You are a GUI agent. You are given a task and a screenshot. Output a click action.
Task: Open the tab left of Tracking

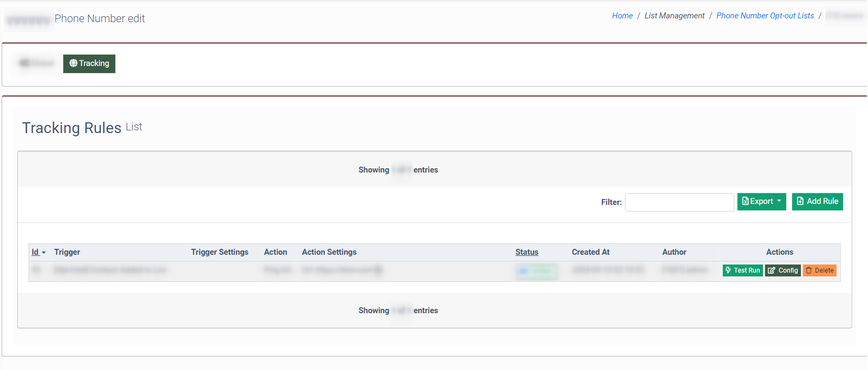click(37, 63)
